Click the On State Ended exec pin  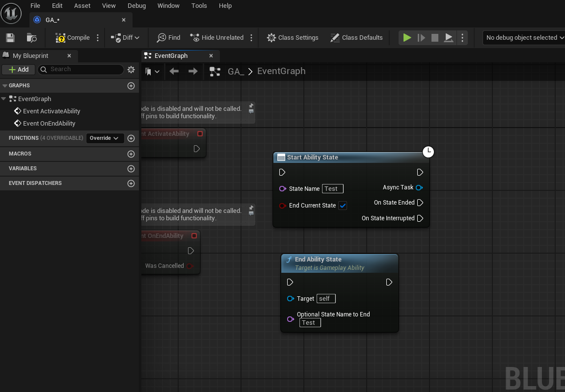(420, 203)
